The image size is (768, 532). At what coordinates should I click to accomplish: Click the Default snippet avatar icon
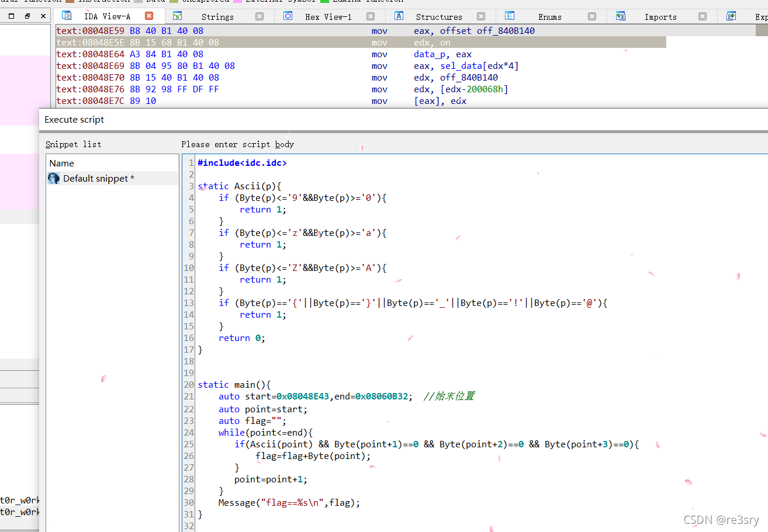tap(53, 178)
